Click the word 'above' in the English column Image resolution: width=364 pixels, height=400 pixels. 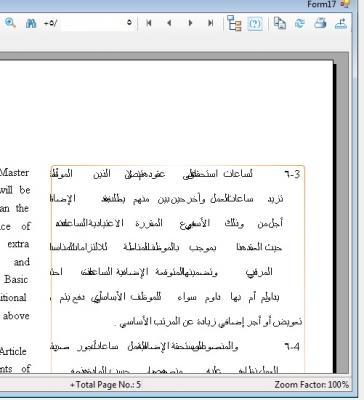tap(16, 316)
